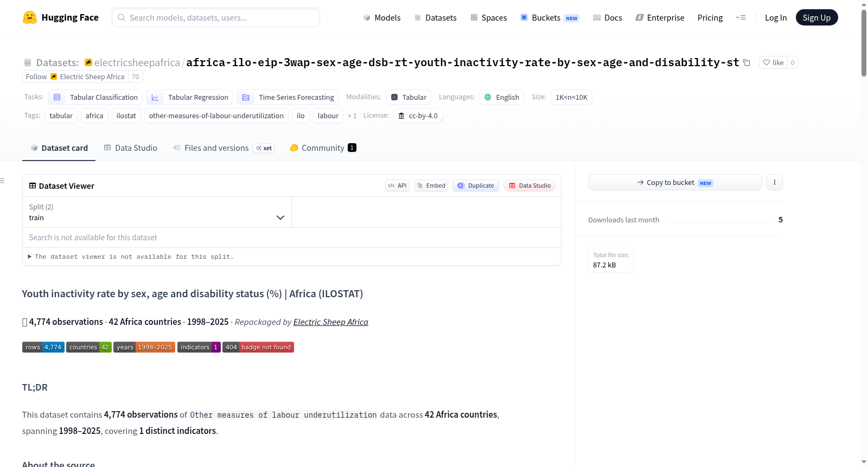
Task: Expand the dataset viewer not available message
Action: (131, 257)
